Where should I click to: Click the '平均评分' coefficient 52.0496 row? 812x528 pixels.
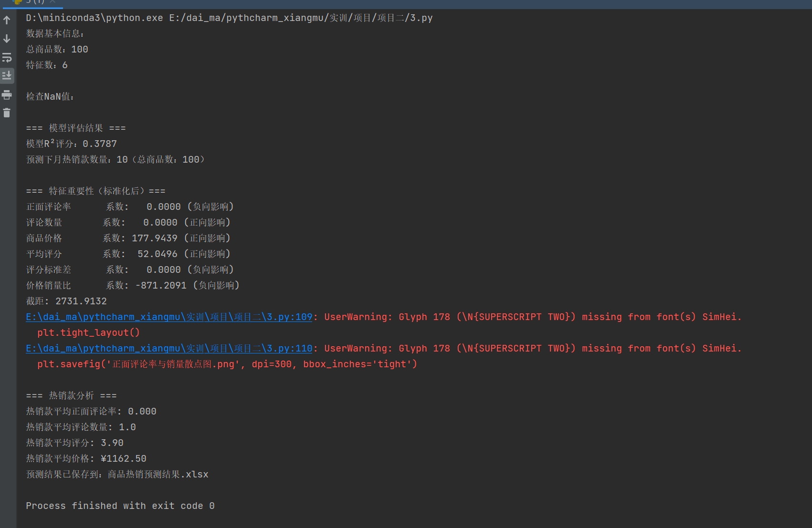pyautogui.click(x=128, y=254)
